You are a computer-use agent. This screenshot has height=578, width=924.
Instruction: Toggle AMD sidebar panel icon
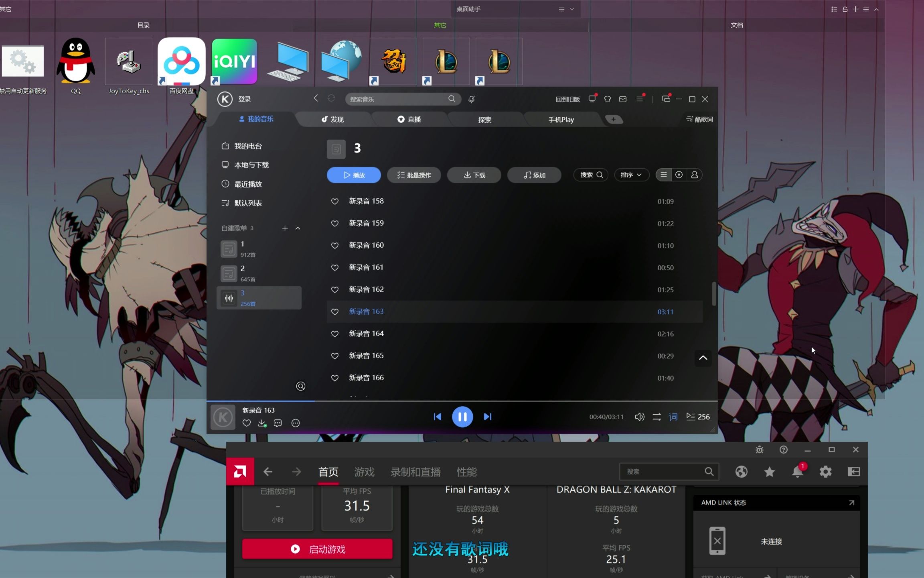coord(854,472)
